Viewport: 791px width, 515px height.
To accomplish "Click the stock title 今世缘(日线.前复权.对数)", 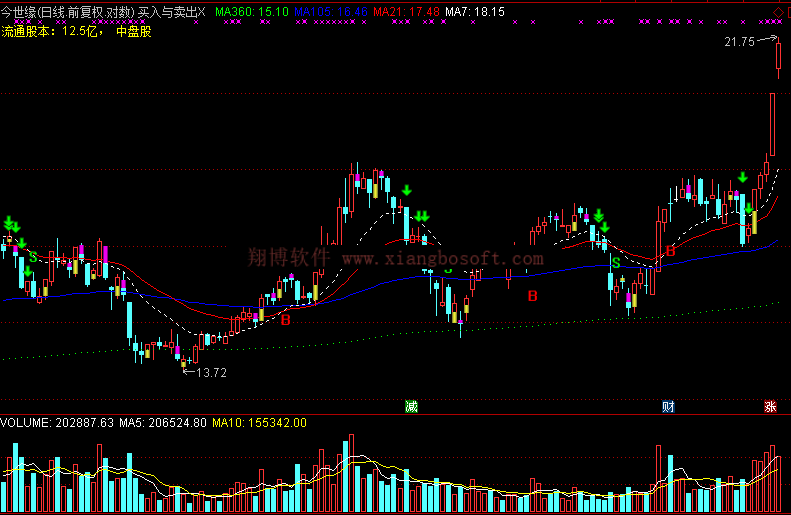I will tap(68, 12).
